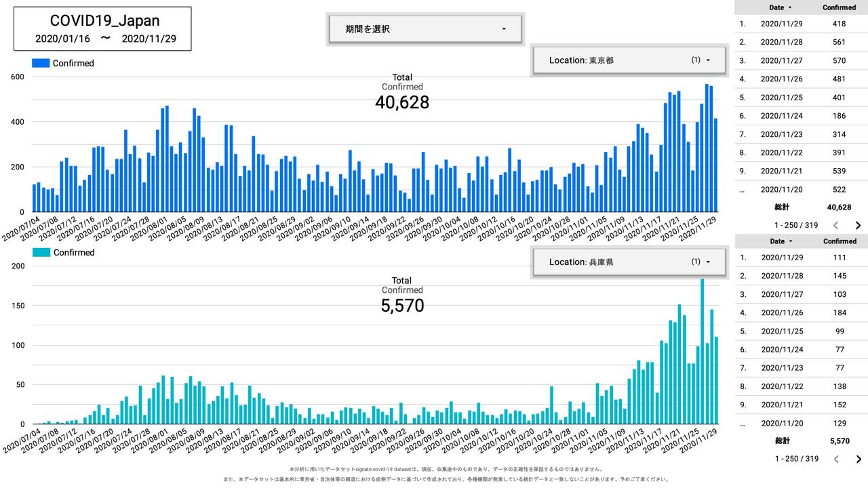Select the 2020/11/24 row showing 186
Image resolution: width=868 pixels, height=488 pixels.
pyautogui.click(x=800, y=116)
